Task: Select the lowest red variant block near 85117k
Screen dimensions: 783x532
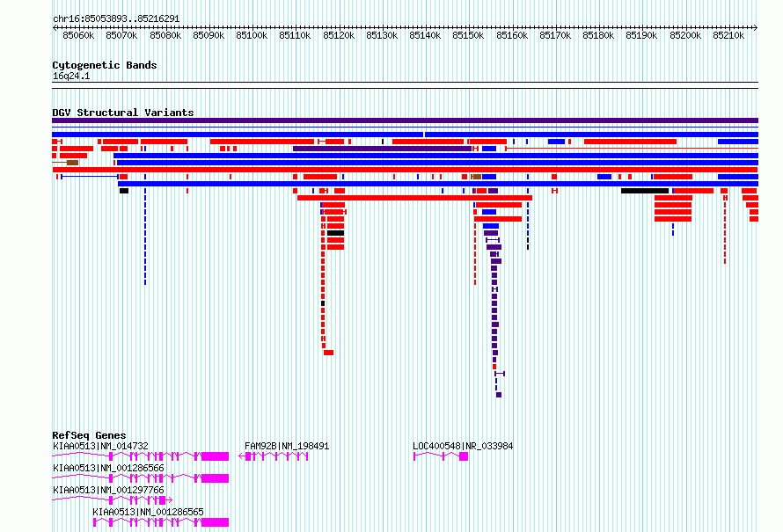Action: [328, 353]
